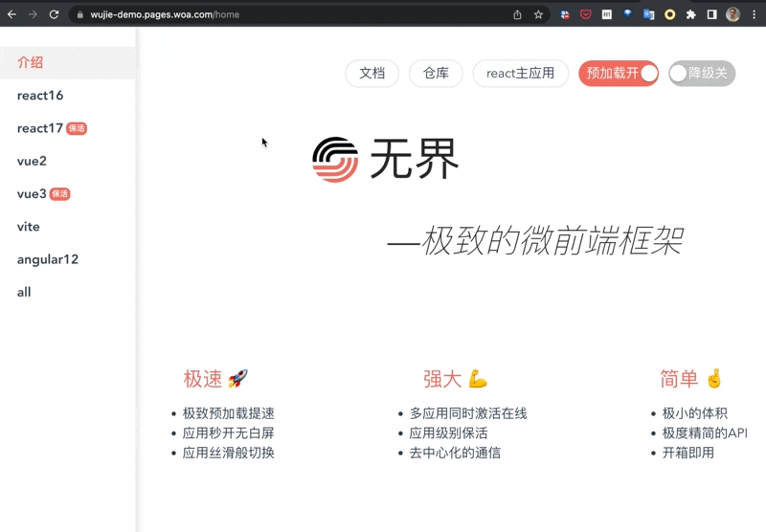766x532 pixels.
Task: Click the blue gem extension icon
Action: click(x=628, y=14)
